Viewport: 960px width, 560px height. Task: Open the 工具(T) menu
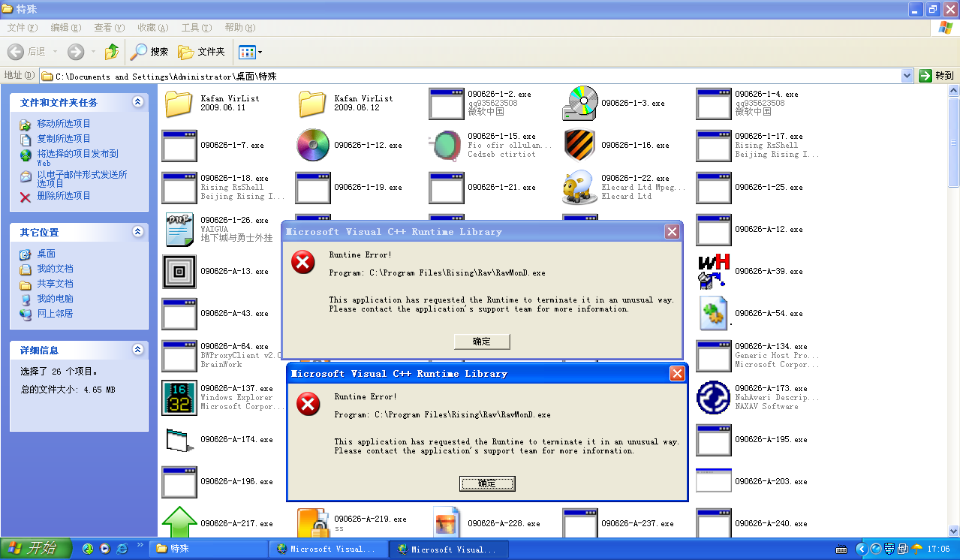click(x=197, y=28)
